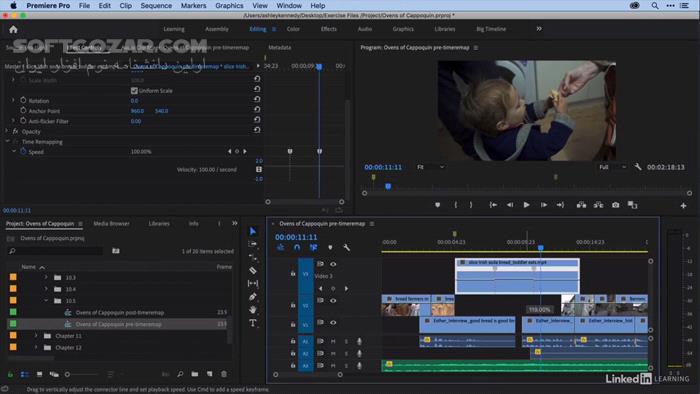Add marker in the Program Monitor
Screen dimensions: 700x394
tap(438, 205)
